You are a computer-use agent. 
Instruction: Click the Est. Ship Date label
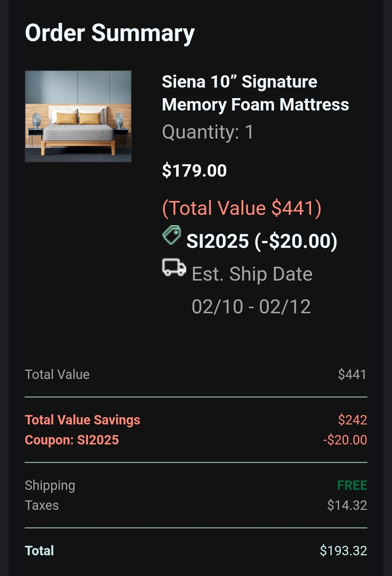(252, 274)
